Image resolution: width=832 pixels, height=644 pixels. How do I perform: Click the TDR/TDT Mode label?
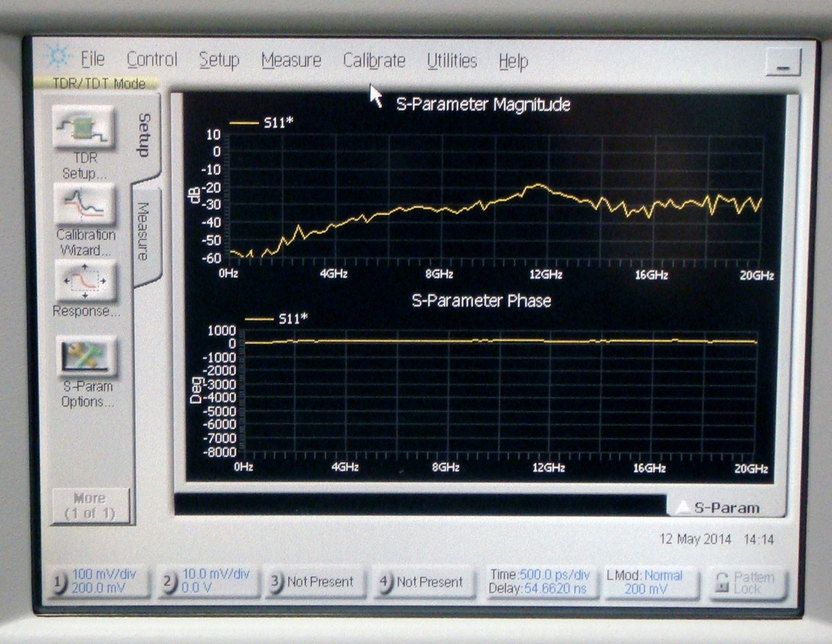pos(98,83)
